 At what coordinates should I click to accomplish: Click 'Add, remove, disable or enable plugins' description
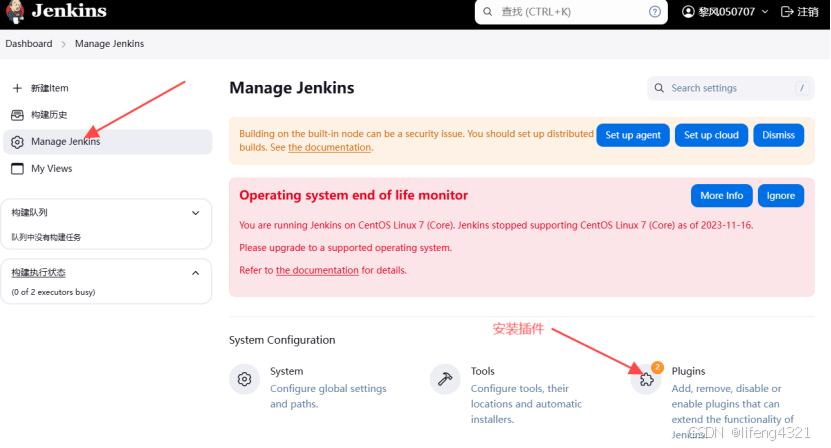(732, 411)
